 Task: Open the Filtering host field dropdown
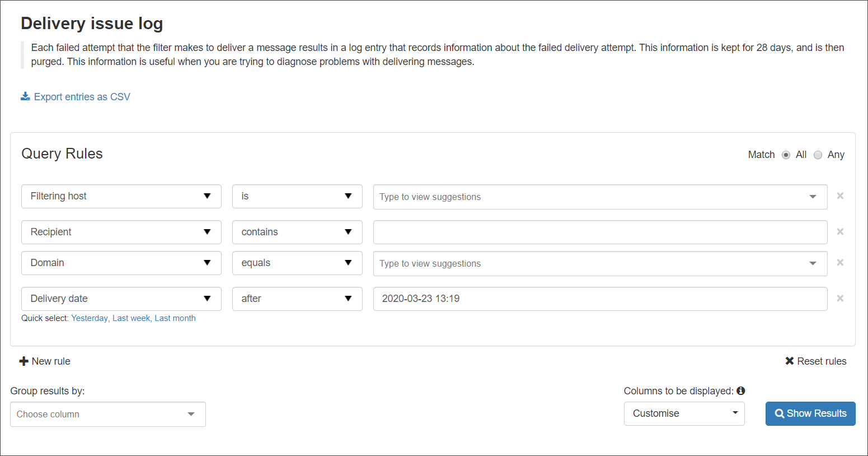click(x=121, y=196)
